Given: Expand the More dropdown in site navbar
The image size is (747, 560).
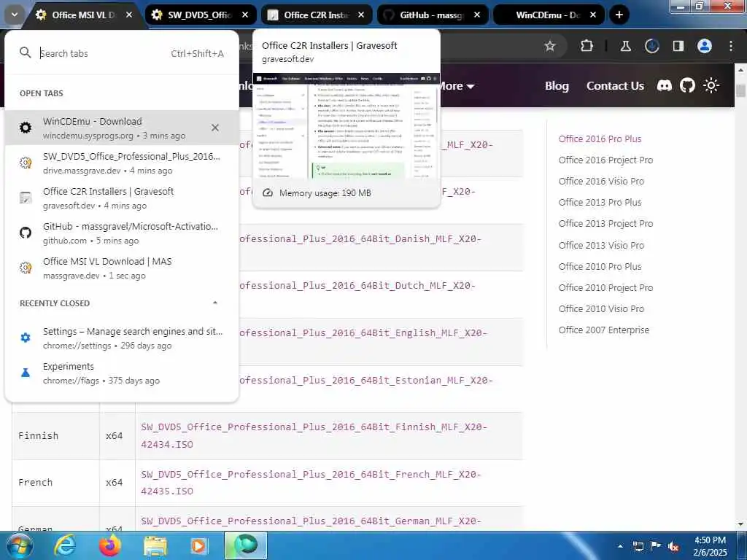Looking at the screenshot, I should (456, 86).
